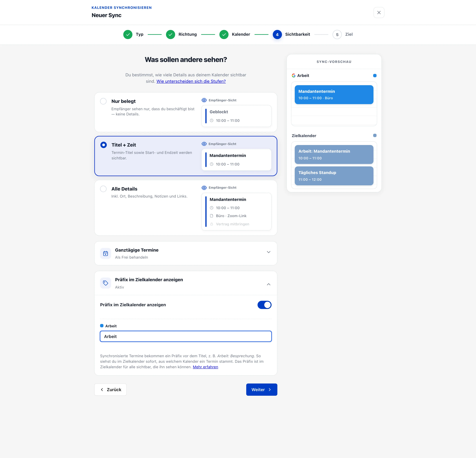Click the Geblockt preview card
Image resolution: width=476 pixels, height=458 pixels.
coord(236,116)
